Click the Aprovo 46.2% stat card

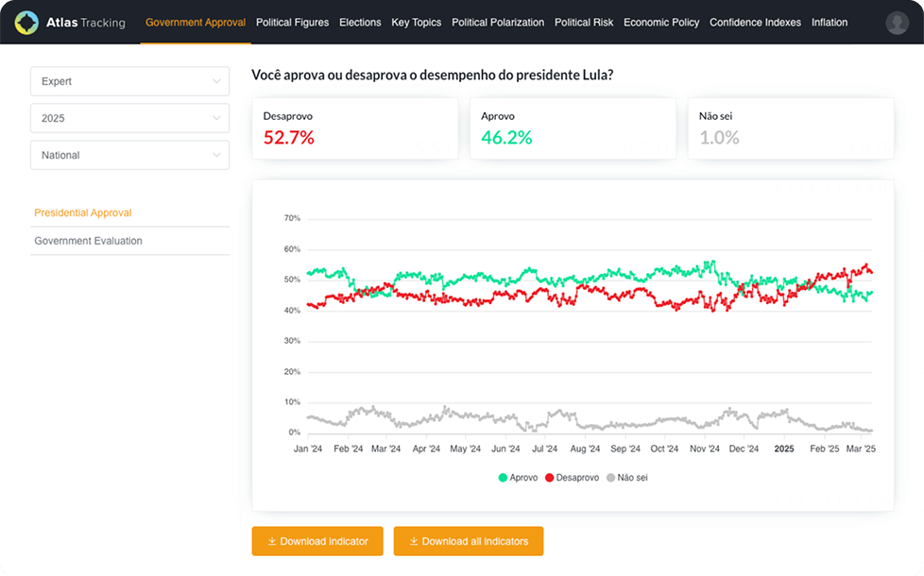click(573, 128)
